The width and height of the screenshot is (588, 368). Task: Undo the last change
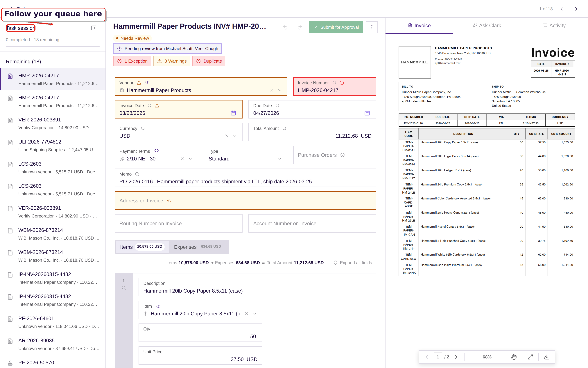pyautogui.click(x=285, y=27)
